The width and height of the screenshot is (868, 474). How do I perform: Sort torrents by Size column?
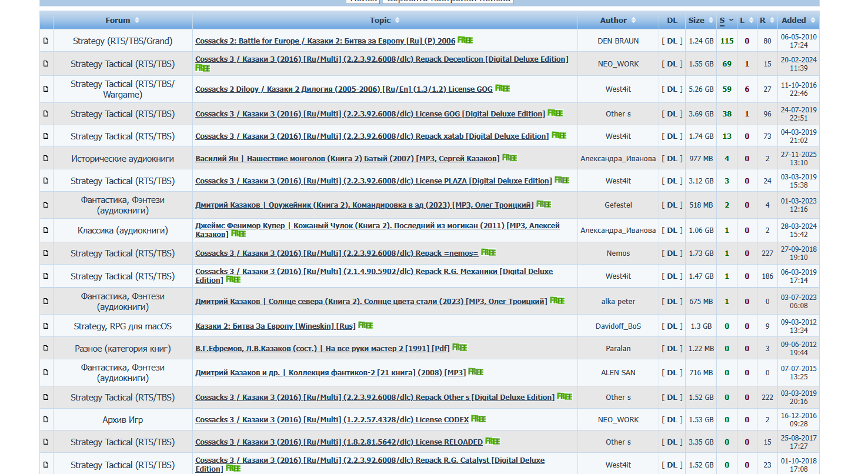click(x=700, y=20)
